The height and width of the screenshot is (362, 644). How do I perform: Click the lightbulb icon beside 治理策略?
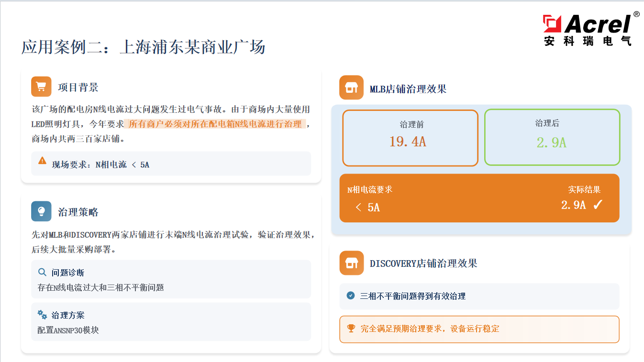coord(41,211)
